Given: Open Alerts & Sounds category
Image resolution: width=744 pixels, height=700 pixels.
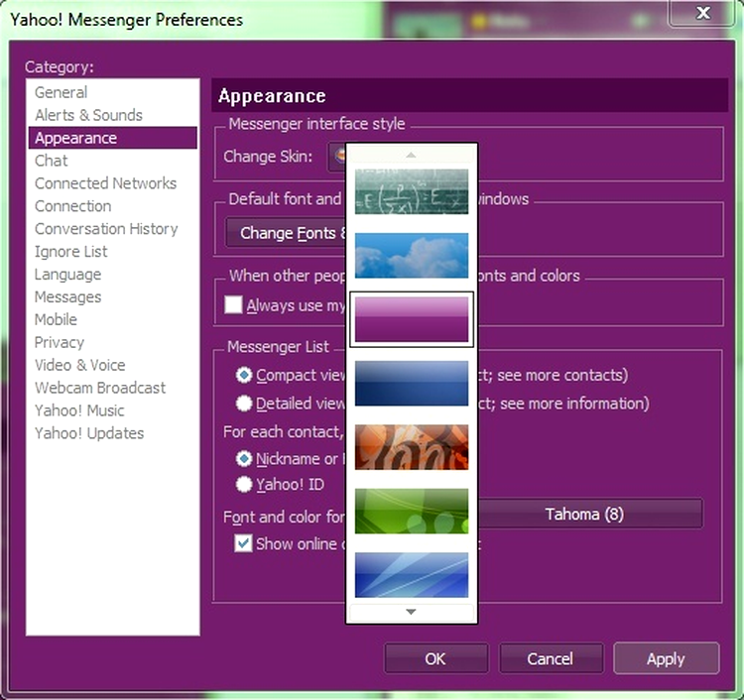Looking at the screenshot, I should click(x=113, y=115).
